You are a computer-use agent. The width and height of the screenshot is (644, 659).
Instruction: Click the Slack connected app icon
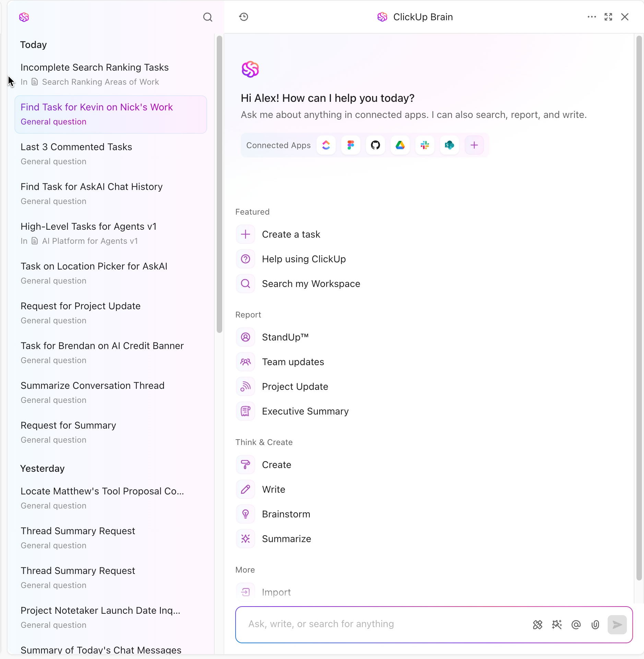pos(425,145)
